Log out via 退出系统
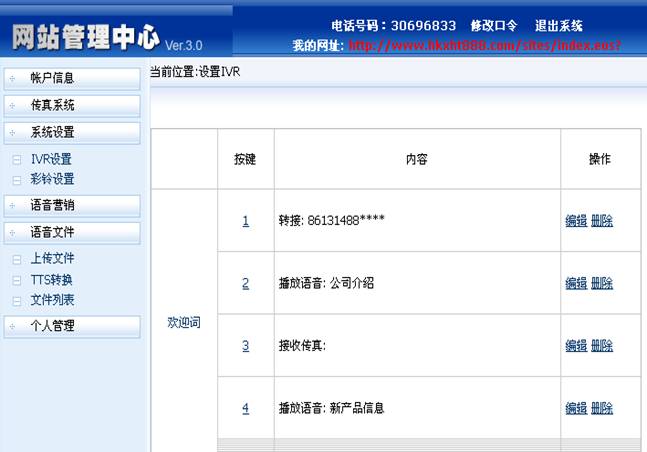This screenshot has height=452, width=647. point(558,26)
